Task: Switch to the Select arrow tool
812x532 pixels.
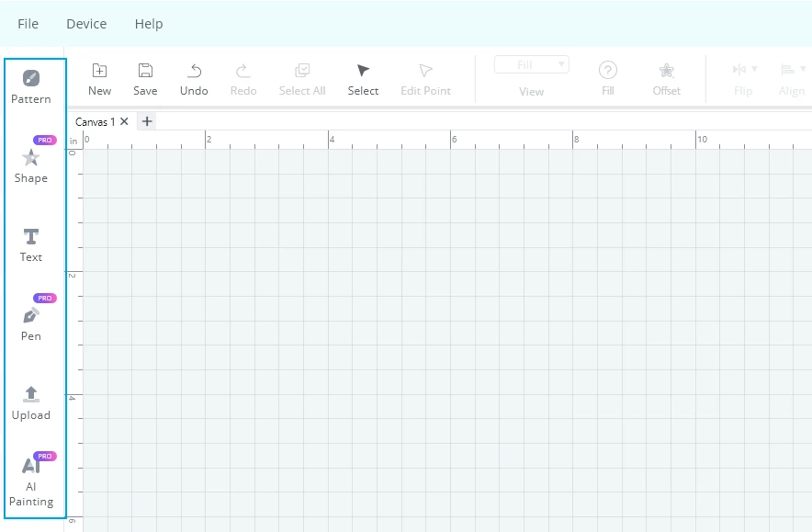Action: [x=363, y=79]
